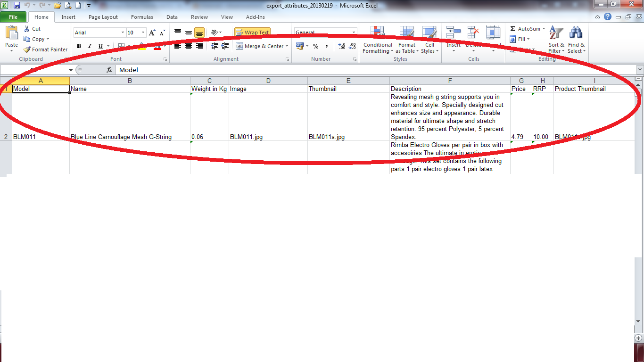Open the Cell Styles gallery
Screen dimensions: 644x362
click(x=429, y=40)
